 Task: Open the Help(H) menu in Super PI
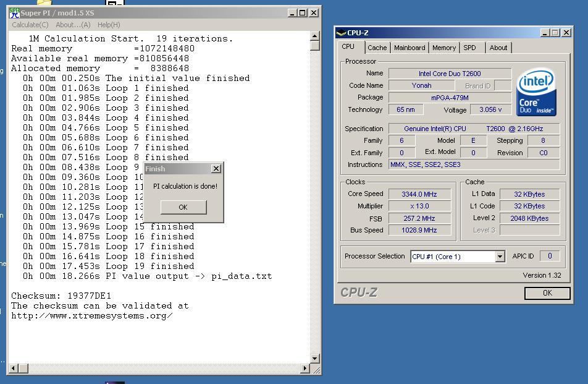click(109, 25)
